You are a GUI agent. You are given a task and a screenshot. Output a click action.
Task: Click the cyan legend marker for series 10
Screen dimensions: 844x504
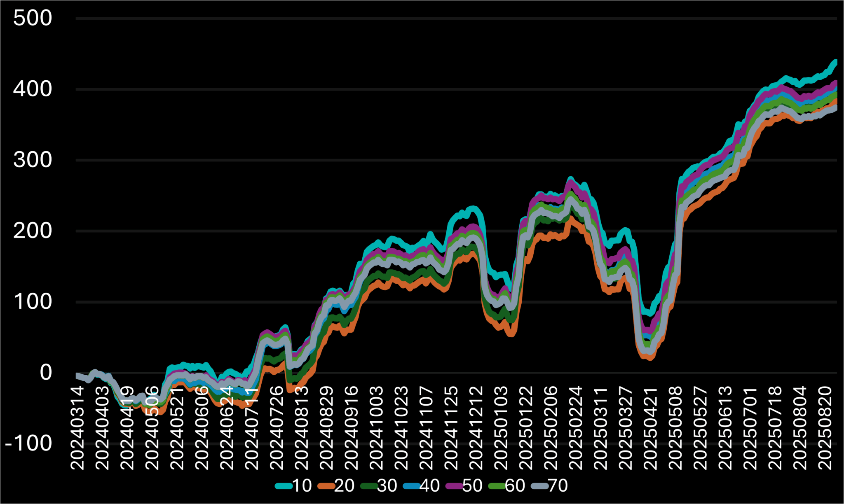coord(284,486)
